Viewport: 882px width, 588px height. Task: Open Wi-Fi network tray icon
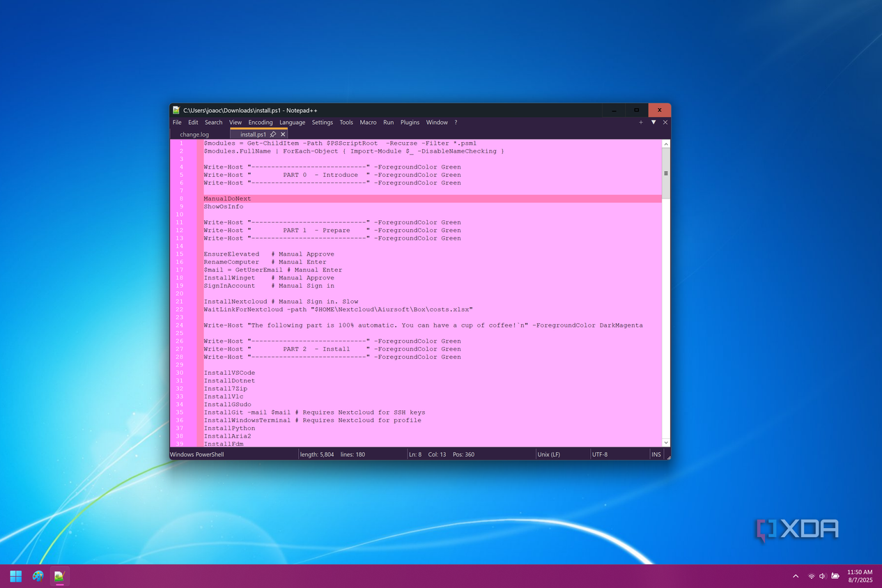(x=812, y=576)
